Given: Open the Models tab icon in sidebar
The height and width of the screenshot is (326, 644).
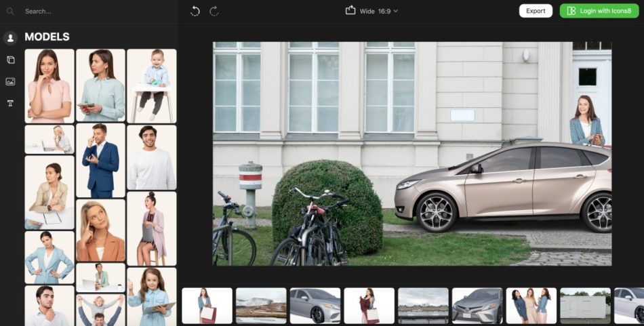Looking at the screenshot, I should (10, 38).
